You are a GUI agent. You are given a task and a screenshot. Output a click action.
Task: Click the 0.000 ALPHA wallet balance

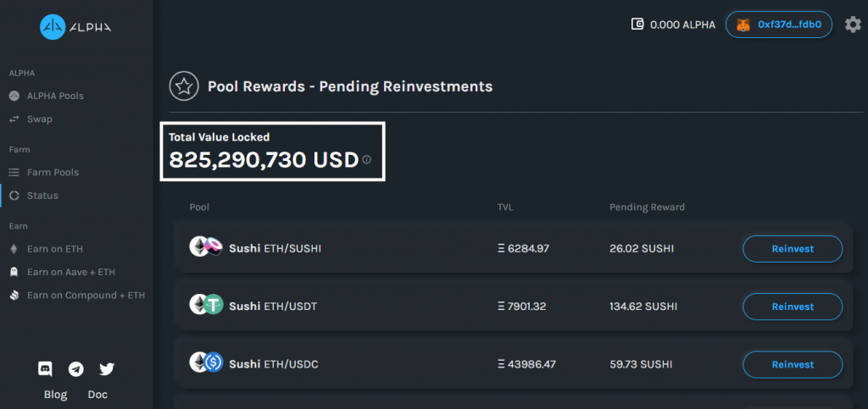674,25
